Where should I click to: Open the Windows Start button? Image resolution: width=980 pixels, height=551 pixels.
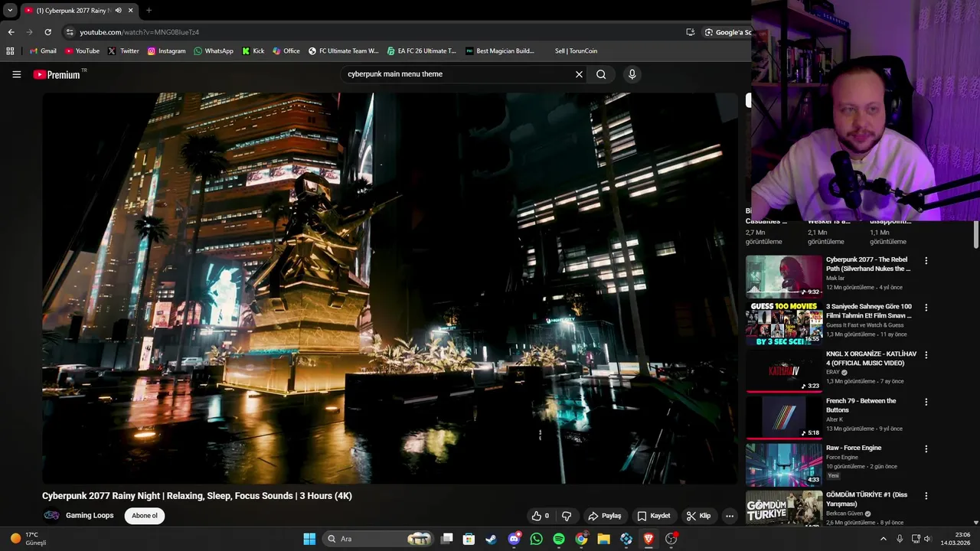(309, 539)
